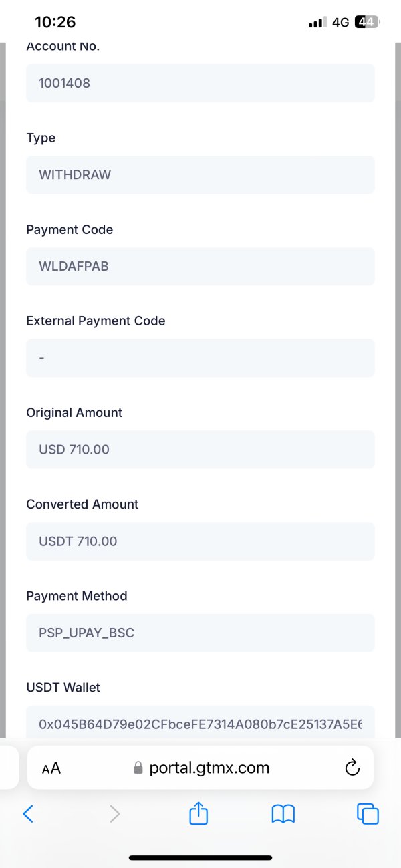Select the Account No. field 1001408
401x868 pixels.
point(200,84)
